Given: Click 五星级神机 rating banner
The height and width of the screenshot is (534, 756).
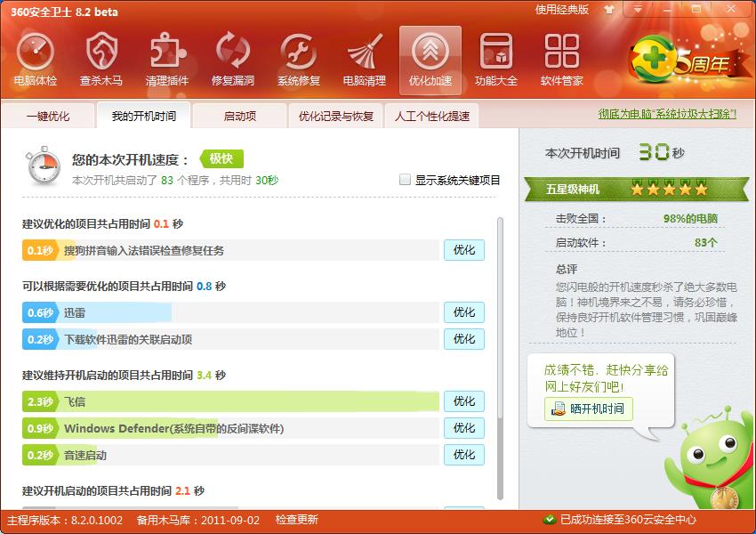Looking at the screenshot, I should coord(637,189).
